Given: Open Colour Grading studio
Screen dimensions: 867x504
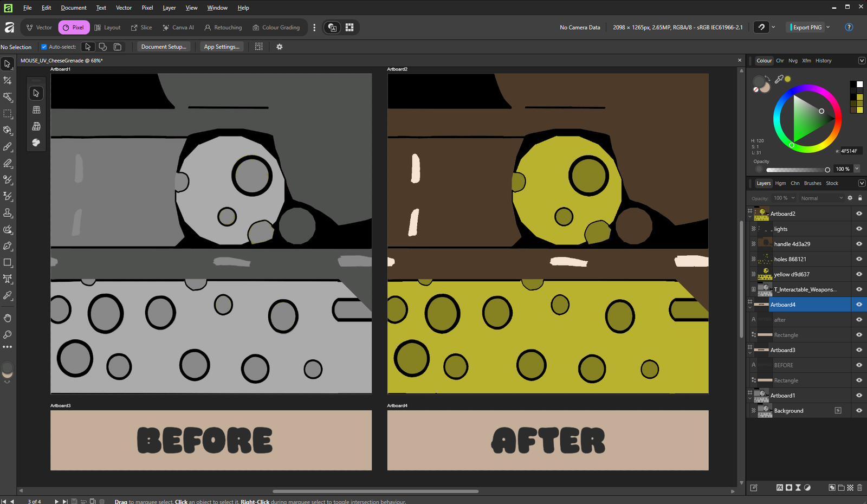Looking at the screenshot, I should click(276, 27).
